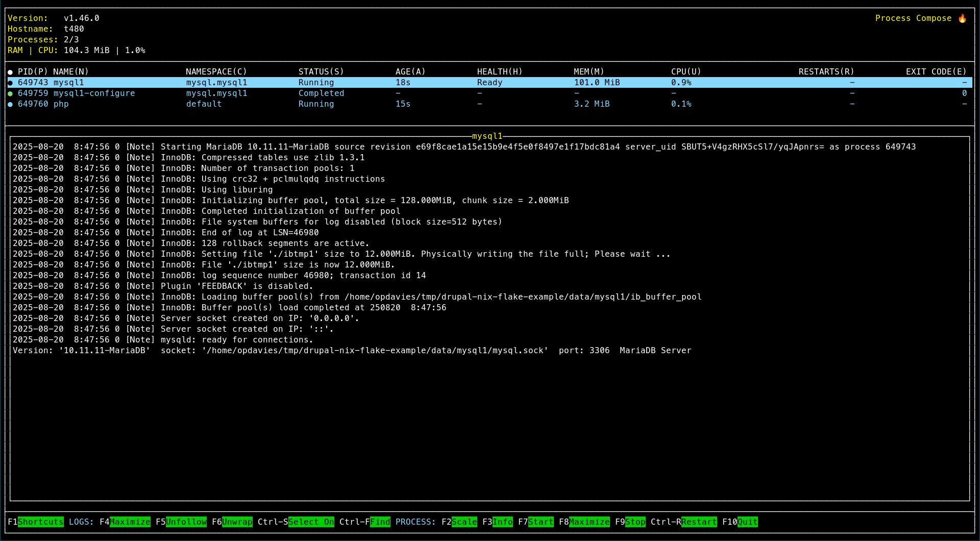The image size is (980, 541).
Task: Stop the selected process
Action: coord(635,522)
